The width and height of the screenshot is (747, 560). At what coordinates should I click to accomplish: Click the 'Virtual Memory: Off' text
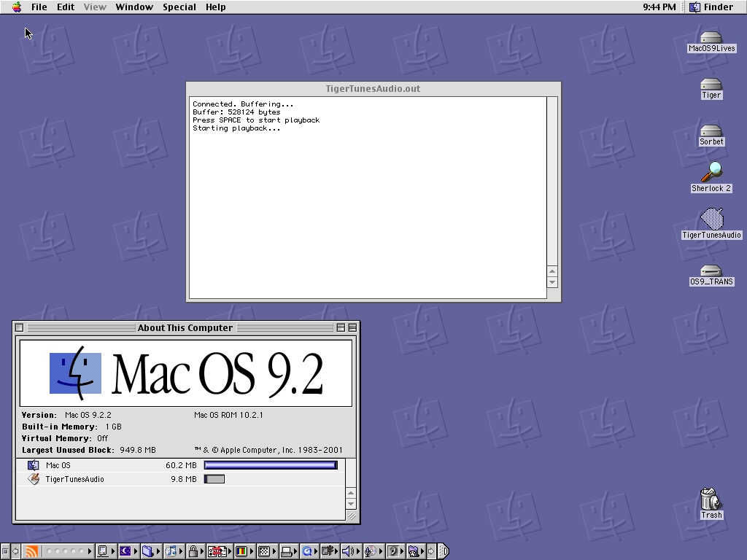coord(65,438)
